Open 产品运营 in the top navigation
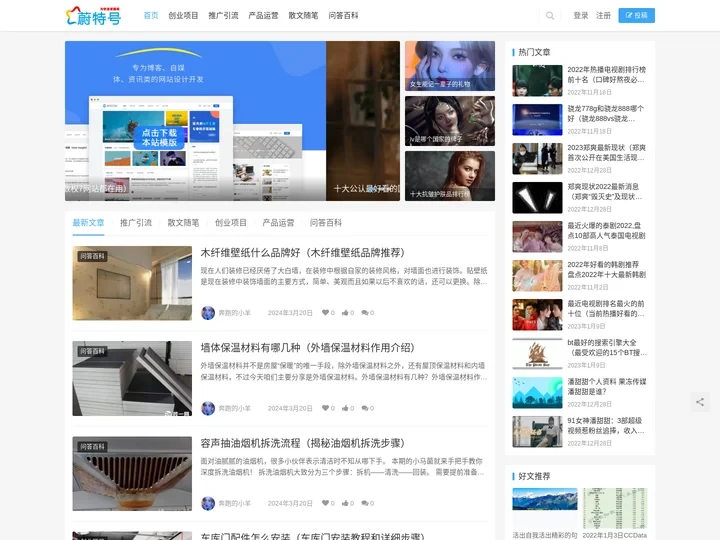Screen dimensions: 720x540 [263, 16]
